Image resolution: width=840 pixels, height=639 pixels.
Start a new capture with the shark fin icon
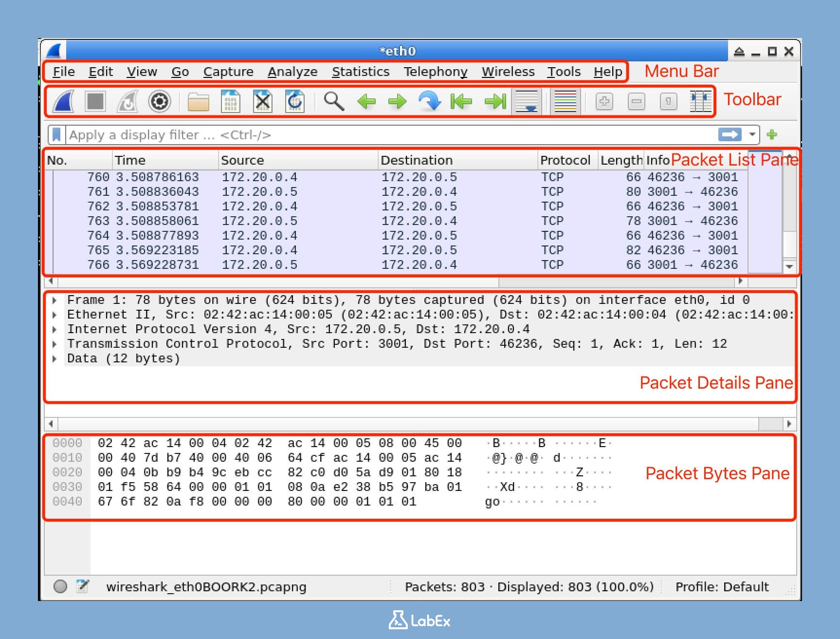click(x=63, y=101)
